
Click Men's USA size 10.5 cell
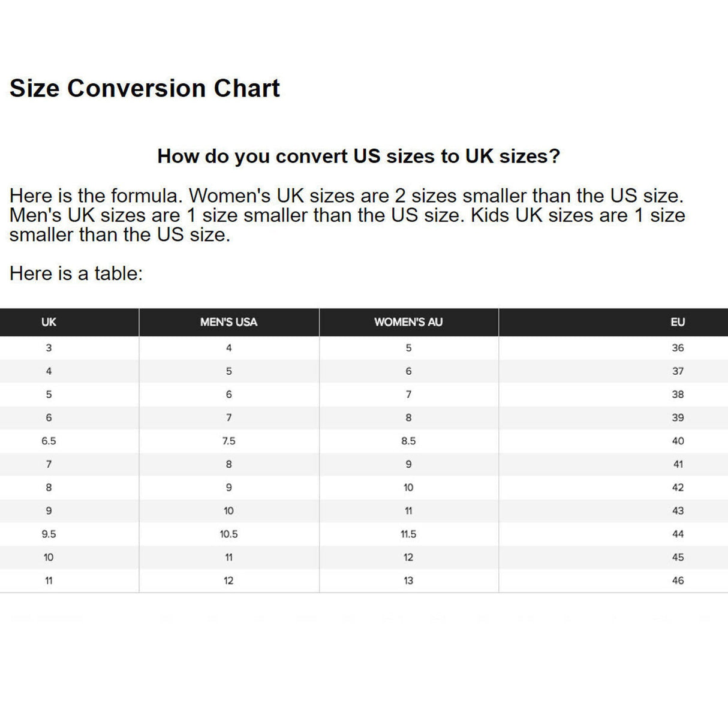point(228,534)
